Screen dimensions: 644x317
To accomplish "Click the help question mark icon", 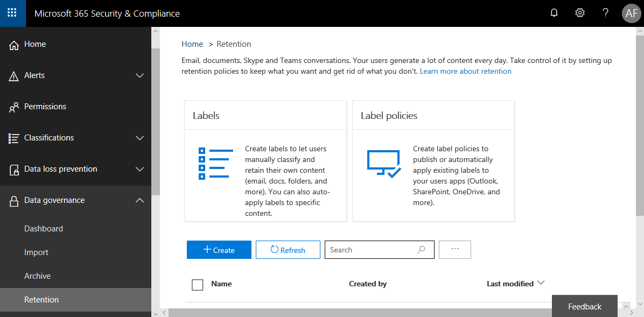I will 605,13.
